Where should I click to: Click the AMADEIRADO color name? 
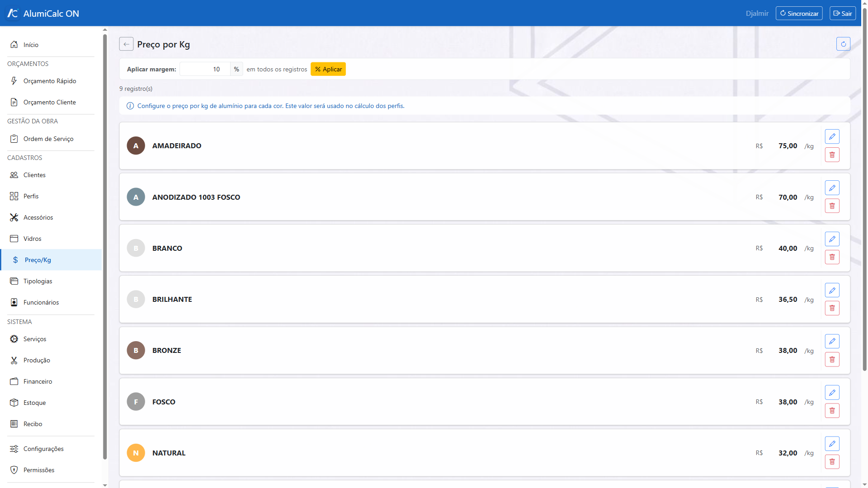tap(177, 145)
